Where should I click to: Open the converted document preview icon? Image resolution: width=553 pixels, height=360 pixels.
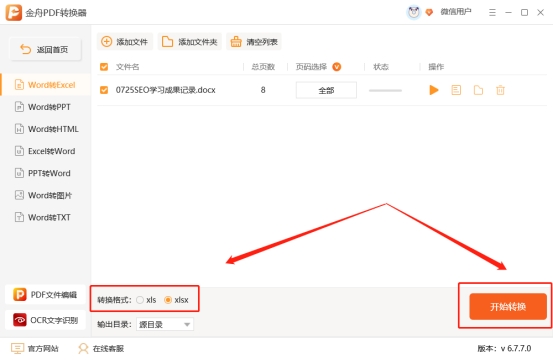456,90
